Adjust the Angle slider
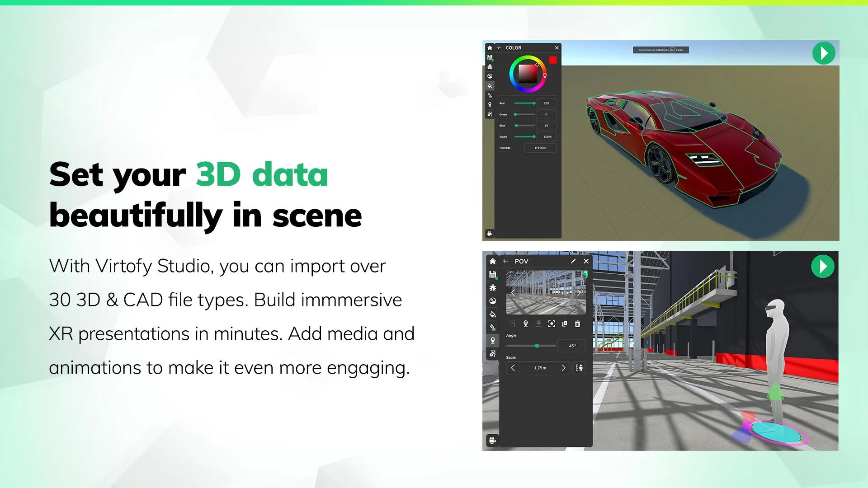The height and width of the screenshot is (488, 868). [x=531, y=346]
